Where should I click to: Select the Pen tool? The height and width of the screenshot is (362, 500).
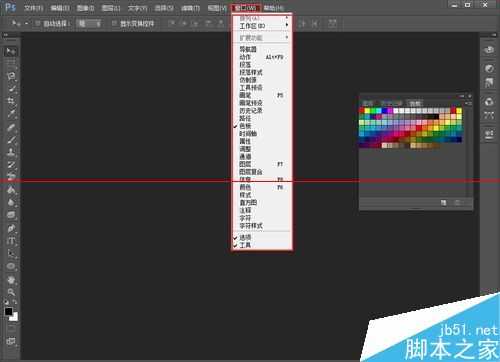(x=11, y=229)
